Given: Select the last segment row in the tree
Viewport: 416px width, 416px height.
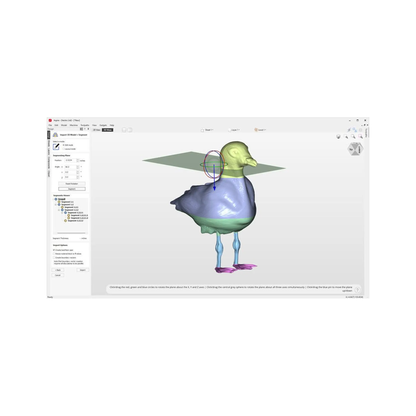Looking at the screenshot, I should click(75, 221).
